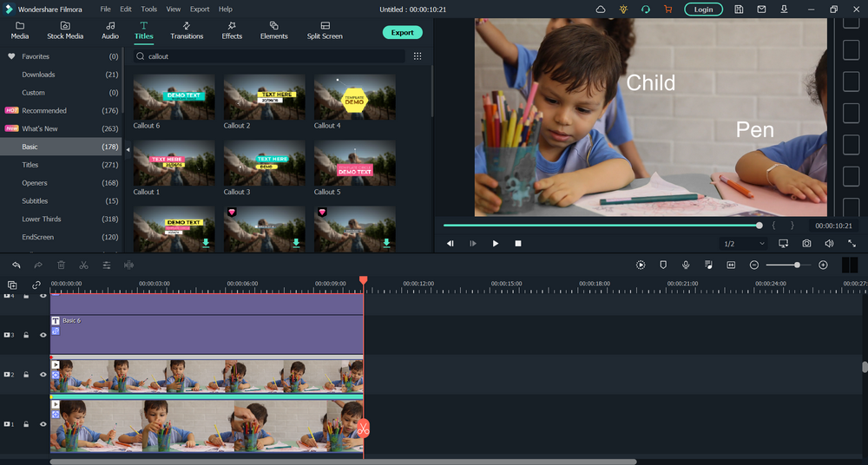
Task: Click the timeline zoom slider handle
Action: tap(797, 265)
